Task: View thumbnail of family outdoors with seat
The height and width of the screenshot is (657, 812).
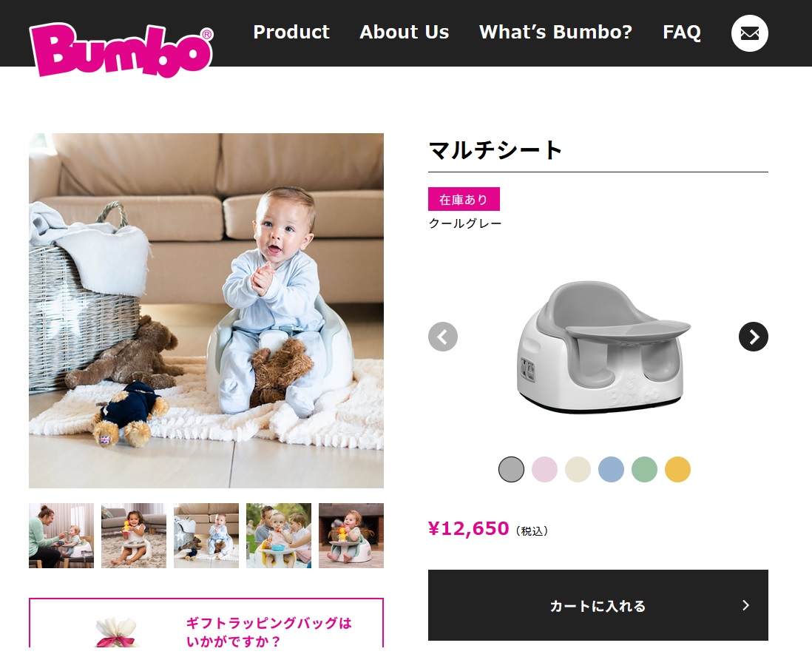Action: (x=279, y=536)
